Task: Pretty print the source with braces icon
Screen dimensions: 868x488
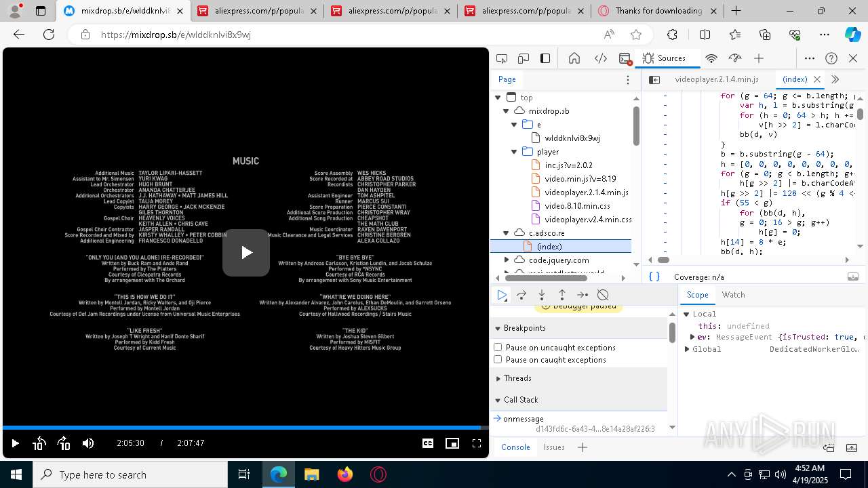Action: 654,277
